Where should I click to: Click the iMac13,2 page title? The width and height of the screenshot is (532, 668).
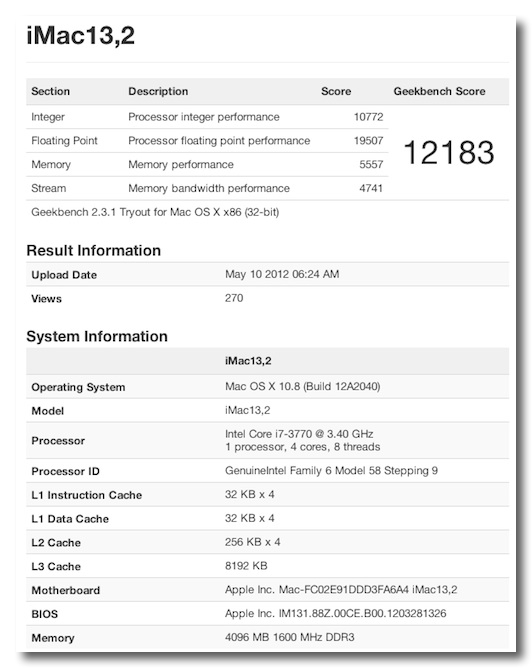(x=81, y=35)
